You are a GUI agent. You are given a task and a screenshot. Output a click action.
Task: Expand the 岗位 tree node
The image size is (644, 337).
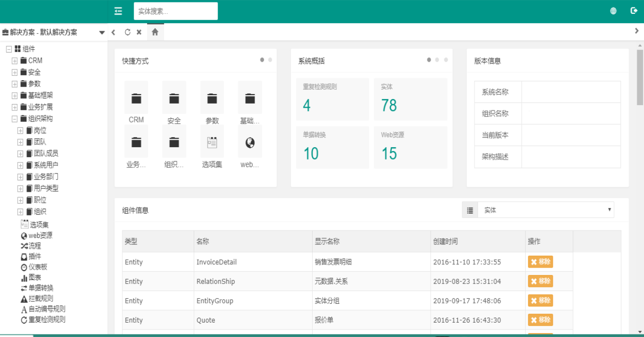tap(20, 130)
